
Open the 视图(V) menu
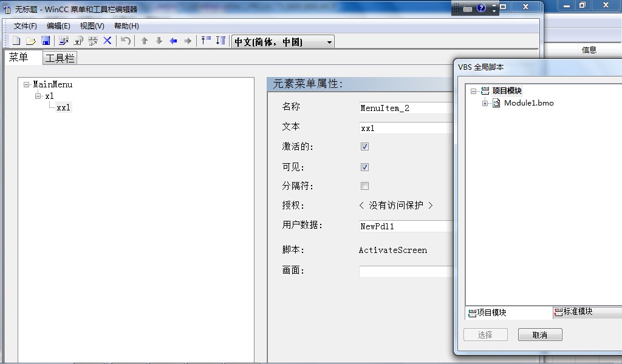point(92,26)
